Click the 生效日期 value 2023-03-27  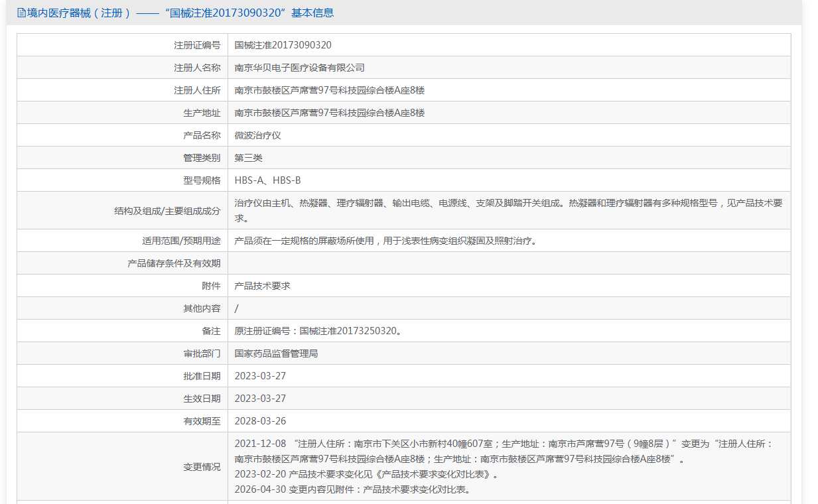[261, 399]
